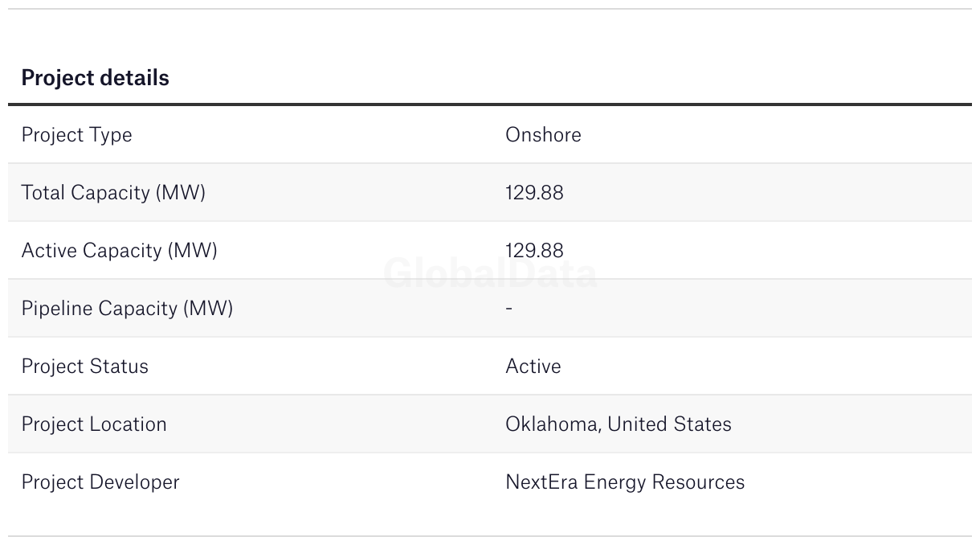Select the Project Type label
This screenshot has width=980, height=545.
76,135
